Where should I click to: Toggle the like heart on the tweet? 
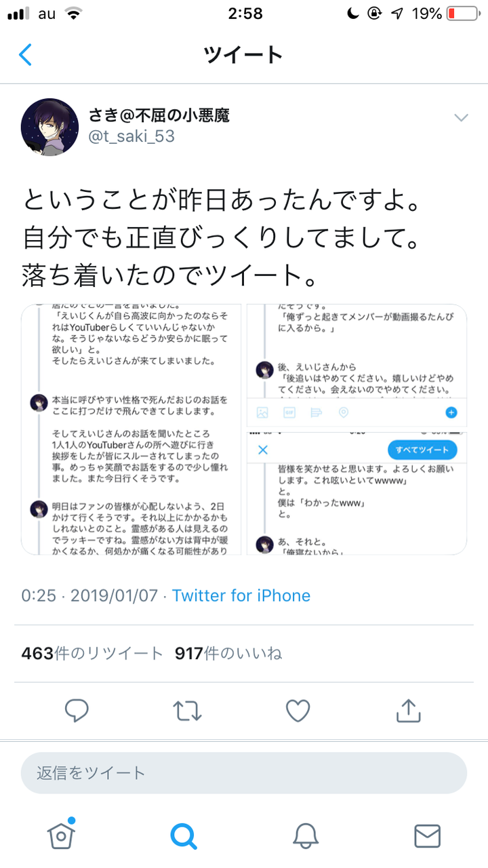point(297,711)
